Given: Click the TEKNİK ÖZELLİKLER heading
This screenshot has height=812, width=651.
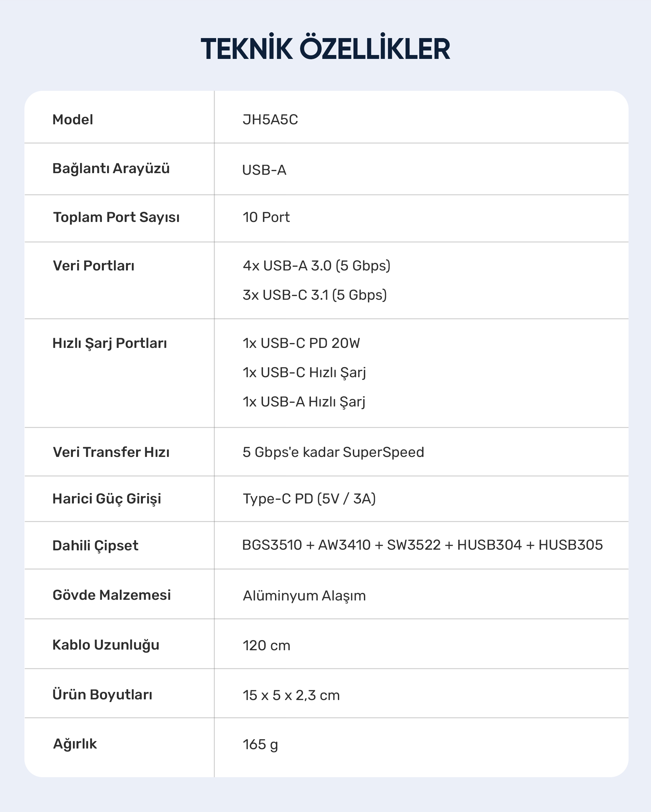Looking at the screenshot, I should (325, 48).
